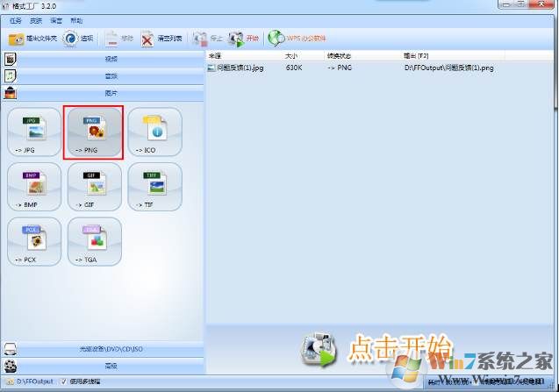This screenshot has width=559, height=392.
Task: Click the file icon next to 问题反馈(1).jpg
Action: (211, 68)
